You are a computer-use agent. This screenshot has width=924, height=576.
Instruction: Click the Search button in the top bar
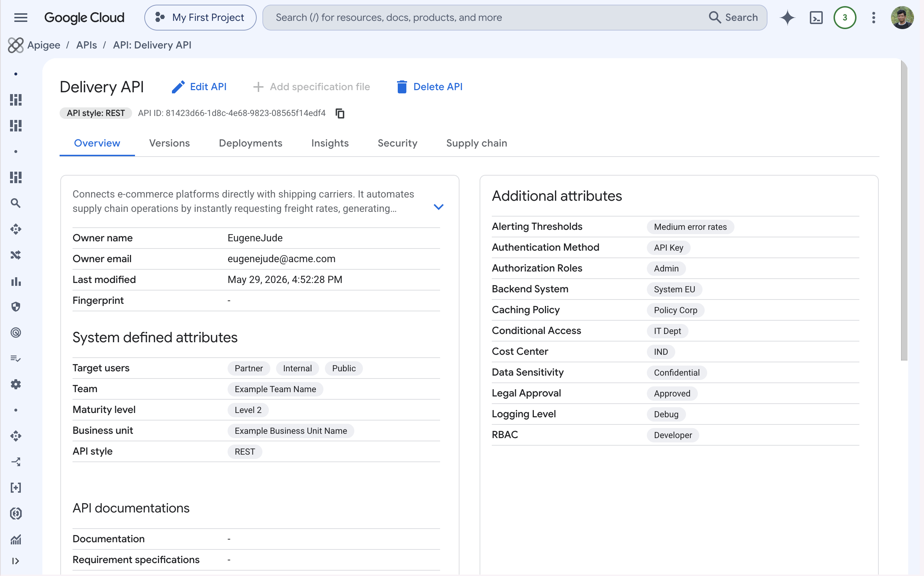(x=733, y=18)
